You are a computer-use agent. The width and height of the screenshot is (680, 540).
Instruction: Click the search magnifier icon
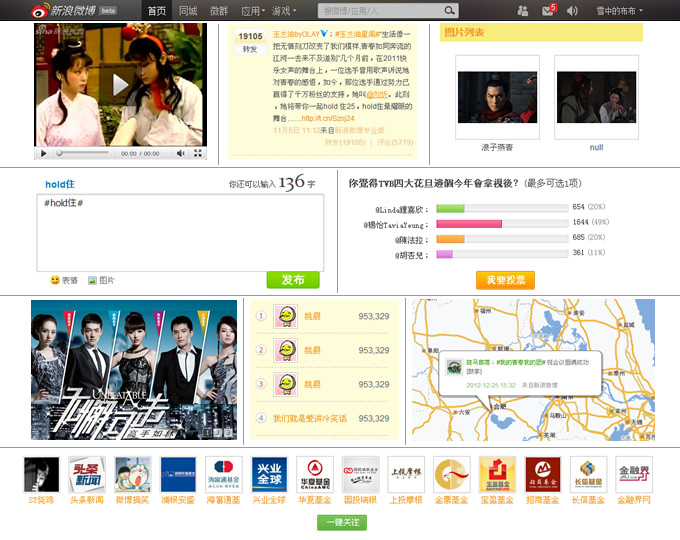(x=449, y=10)
